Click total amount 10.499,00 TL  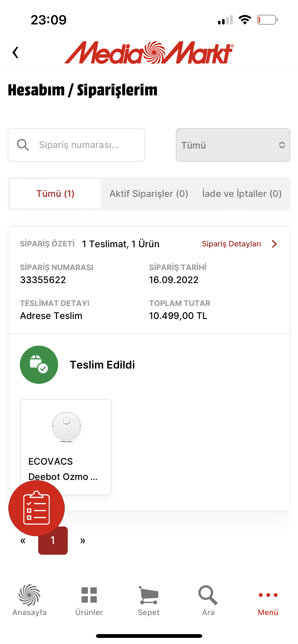[x=178, y=316]
